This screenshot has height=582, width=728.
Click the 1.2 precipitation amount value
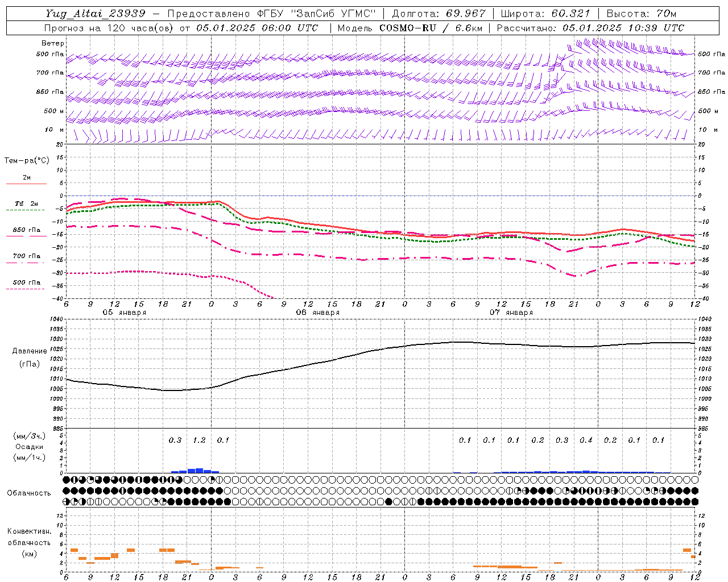click(x=199, y=440)
